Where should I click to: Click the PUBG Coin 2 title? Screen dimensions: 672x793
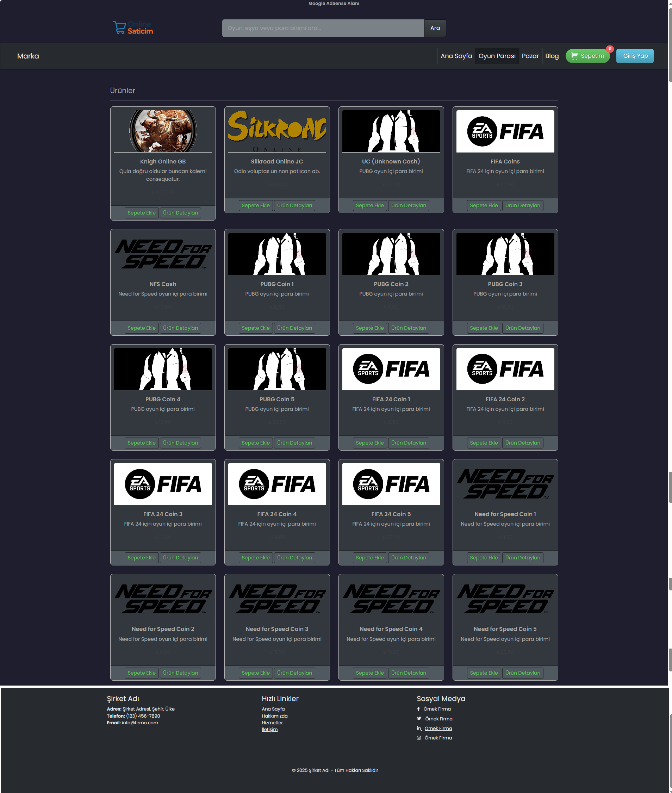click(x=391, y=284)
